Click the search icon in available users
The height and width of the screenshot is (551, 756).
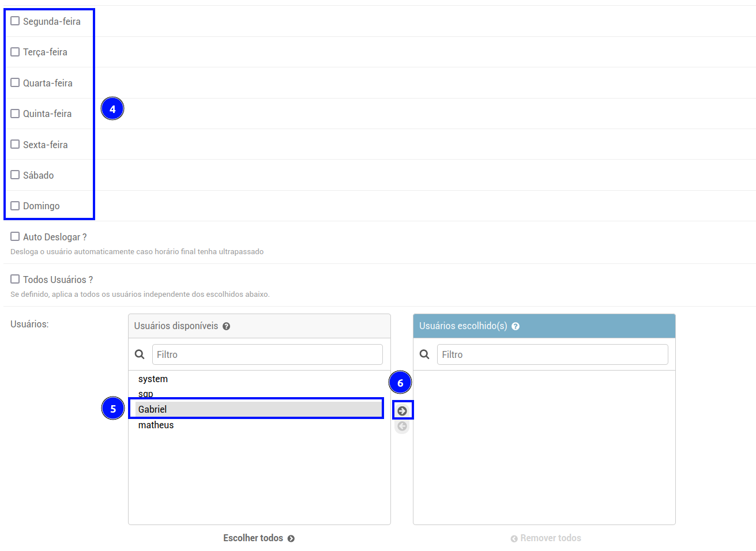140,354
